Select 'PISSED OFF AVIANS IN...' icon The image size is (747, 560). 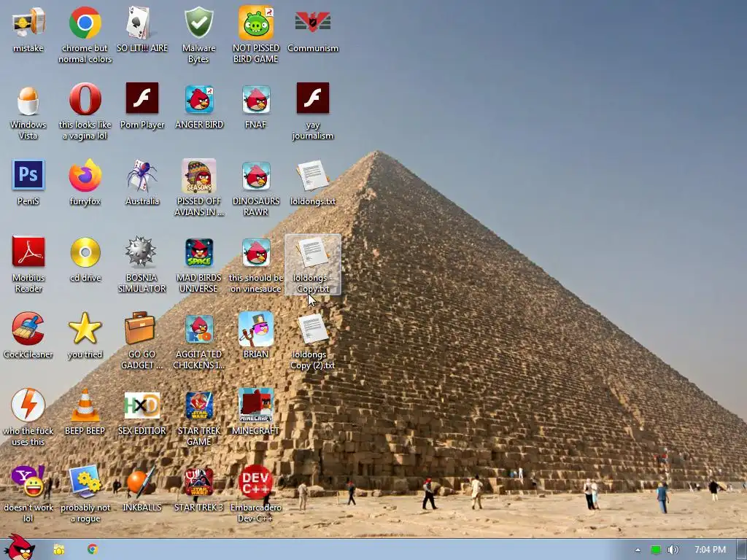198,176
